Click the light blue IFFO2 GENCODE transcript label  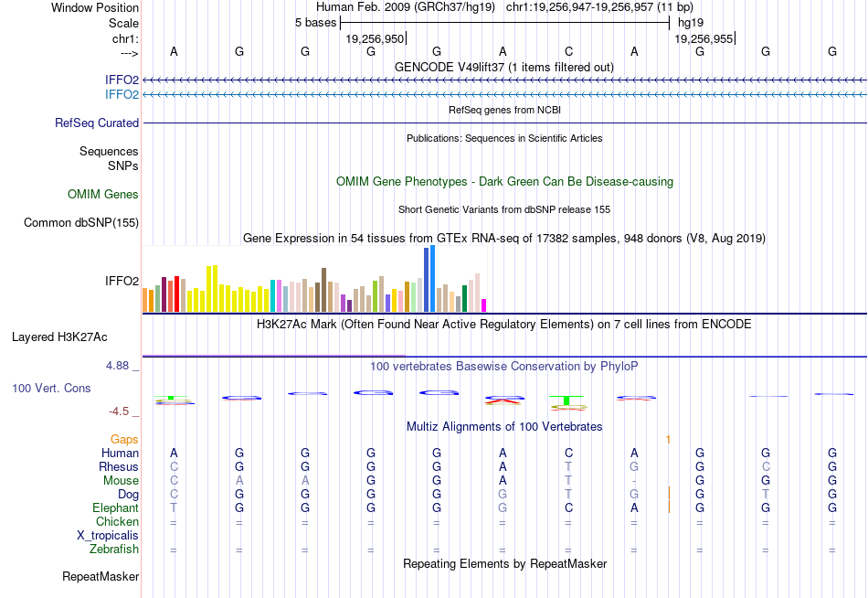122,94
